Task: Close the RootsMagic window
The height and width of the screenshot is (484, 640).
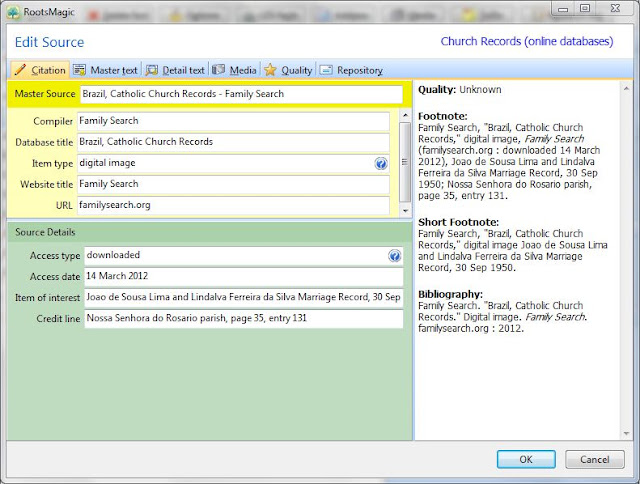Action: click(616, 9)
